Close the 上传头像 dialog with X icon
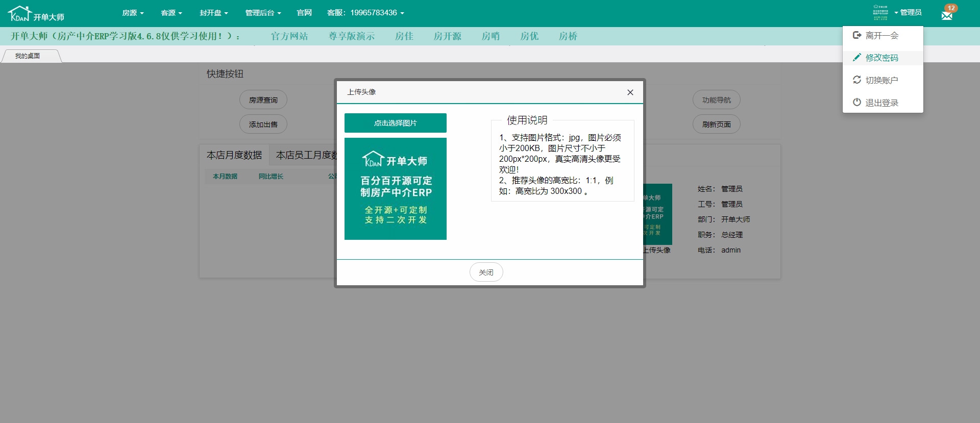Viewport: 980px width, 423px height. coord(630,92)
